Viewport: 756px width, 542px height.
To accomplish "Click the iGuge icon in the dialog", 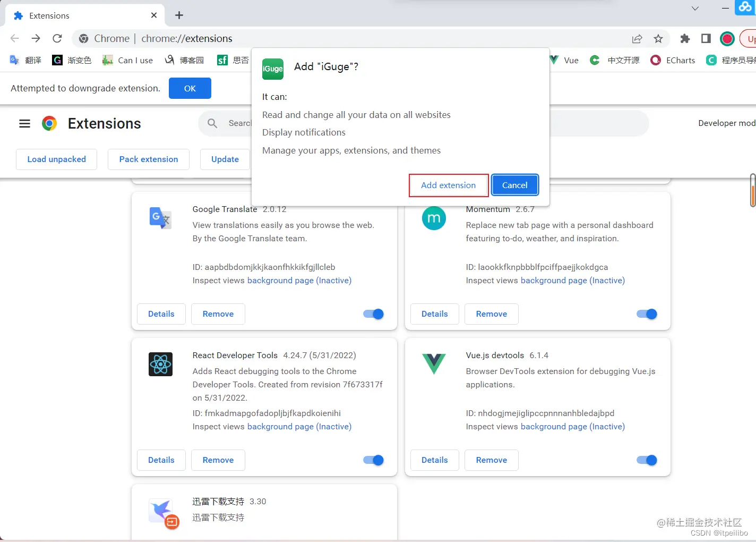I will coord(273,69).
